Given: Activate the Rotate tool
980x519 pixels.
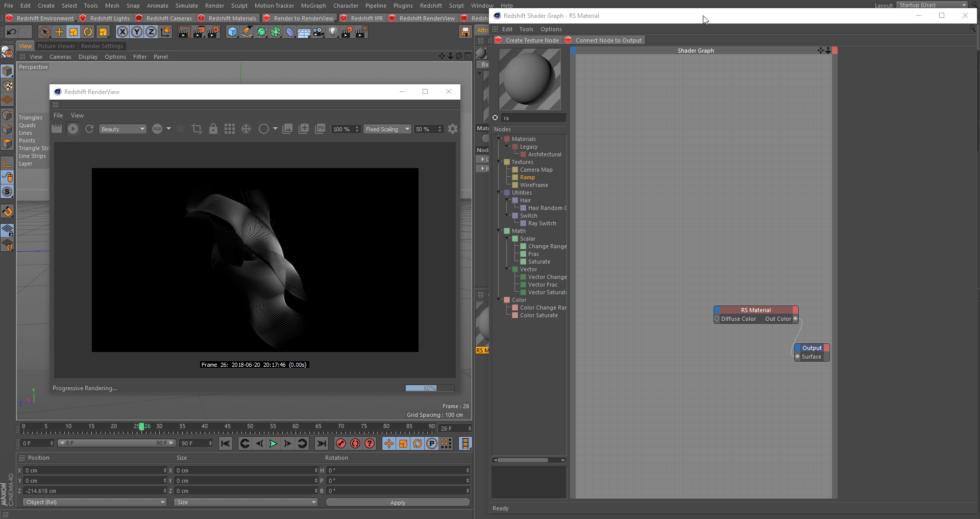Looking at the screenshot, I should (88, 32).
